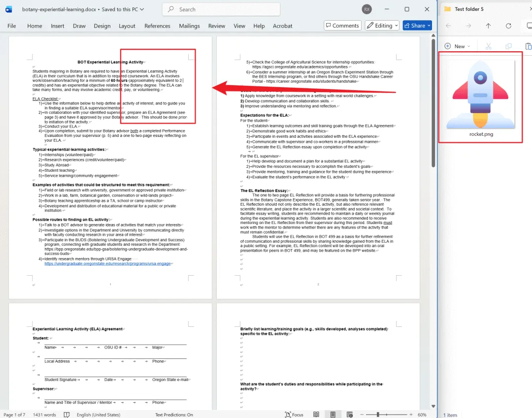Click the zoom in plus button

(411, 414)
